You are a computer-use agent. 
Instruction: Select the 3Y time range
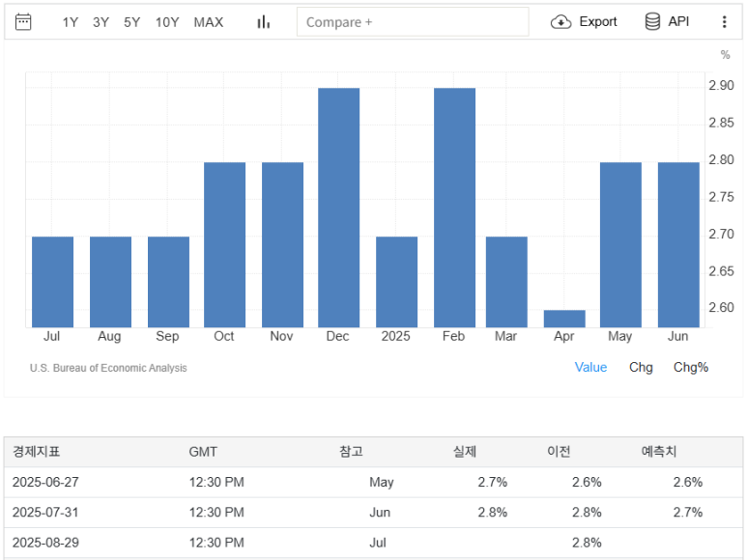click(x=101, y=21)
